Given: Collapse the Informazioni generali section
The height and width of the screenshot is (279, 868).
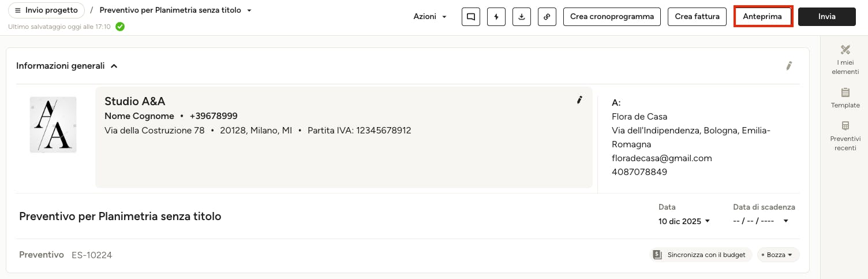Looking at the screenshot, I should (114, 66).
